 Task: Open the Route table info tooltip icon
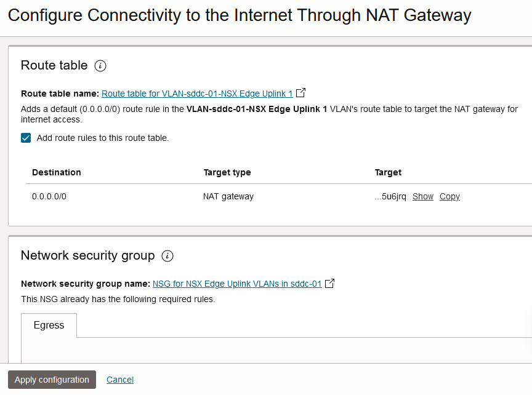click(100, 66)
